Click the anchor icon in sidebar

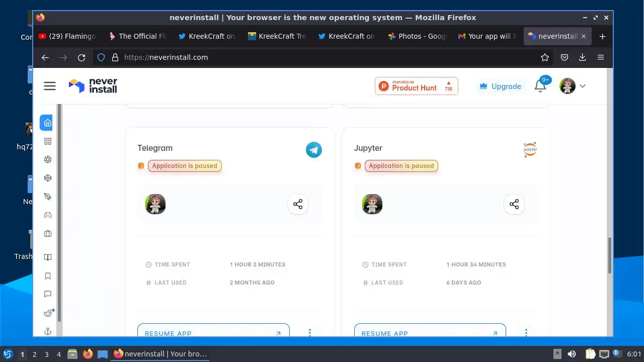point(48,331)
